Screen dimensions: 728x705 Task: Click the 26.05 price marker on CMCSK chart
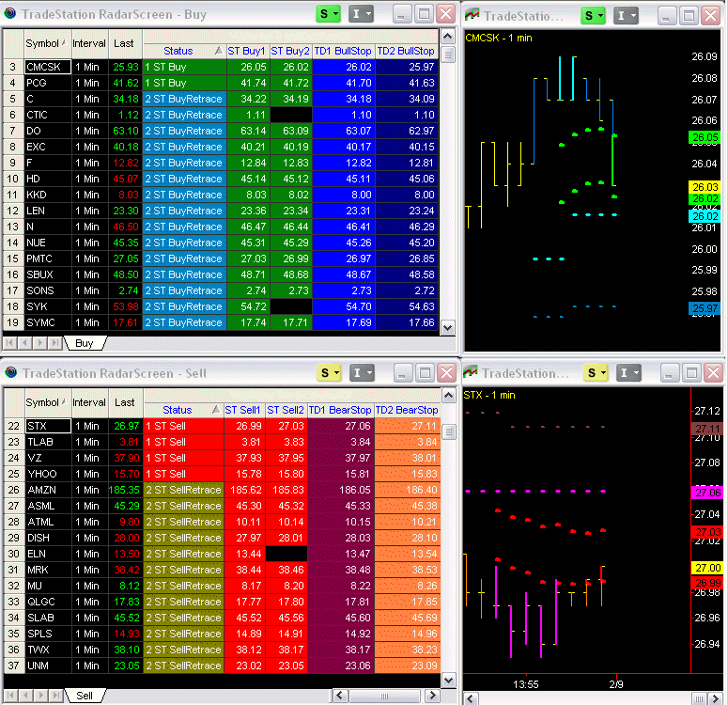(705, 137)
